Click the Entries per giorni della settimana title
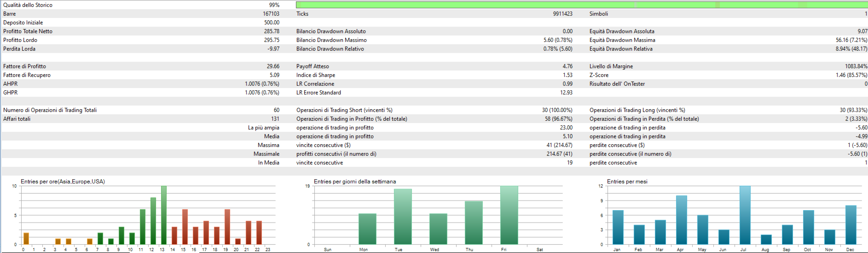868x253 pixels. click(355, 182)
